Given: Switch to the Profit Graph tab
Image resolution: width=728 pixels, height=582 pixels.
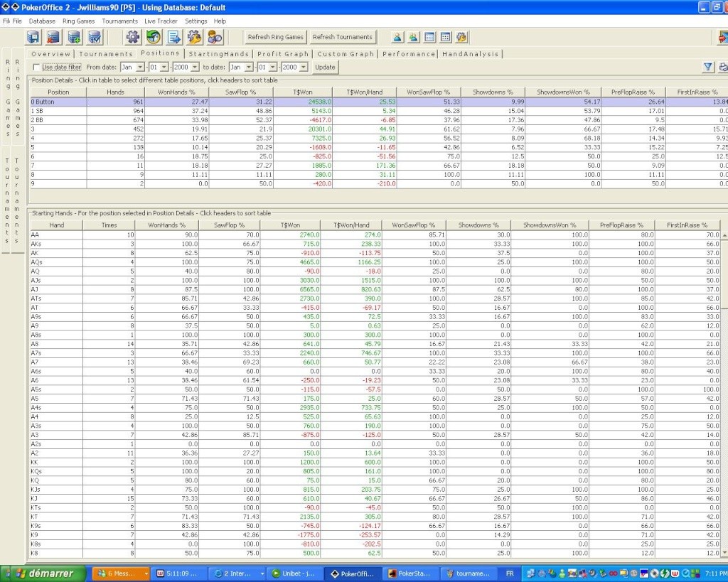Looking at the screenshot, I should [x=283, y=54].
